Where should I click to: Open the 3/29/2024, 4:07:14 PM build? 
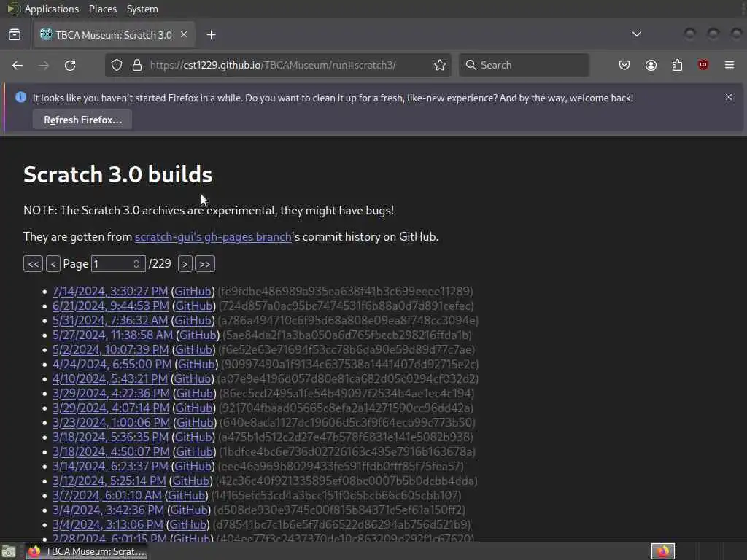click(111, 408)
